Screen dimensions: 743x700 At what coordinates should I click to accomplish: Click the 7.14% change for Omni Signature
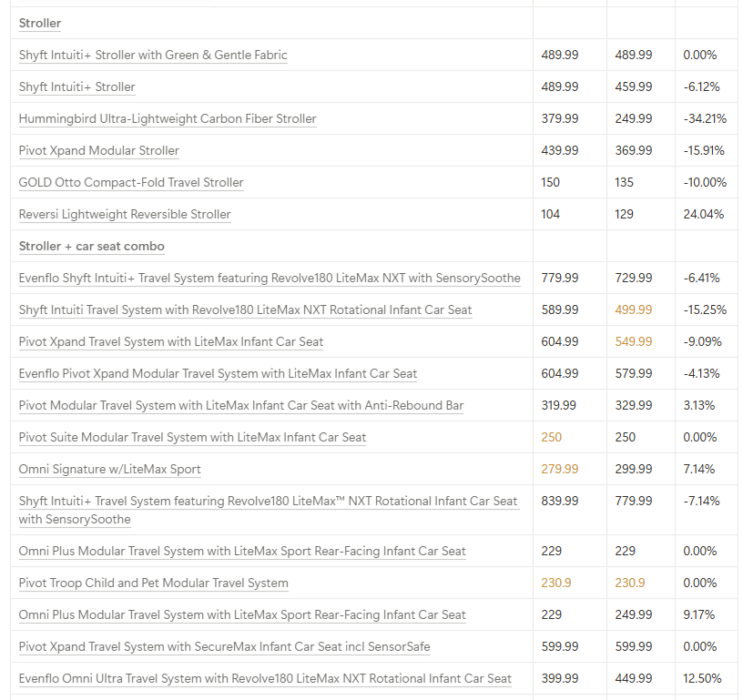tap(699, 470)
